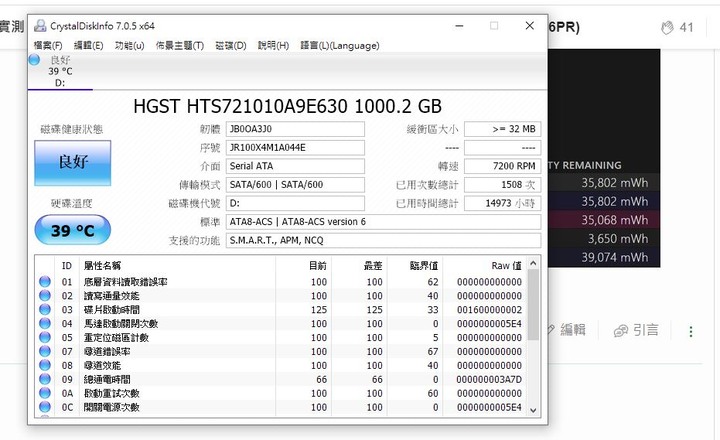The height and width of the screenshot is (440, 720).
Task: Click status circle for attribute ID 08
Action: pos(45,365)
